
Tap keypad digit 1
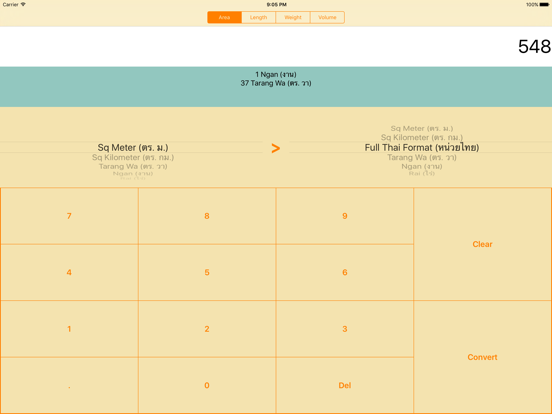pos(69,329)
